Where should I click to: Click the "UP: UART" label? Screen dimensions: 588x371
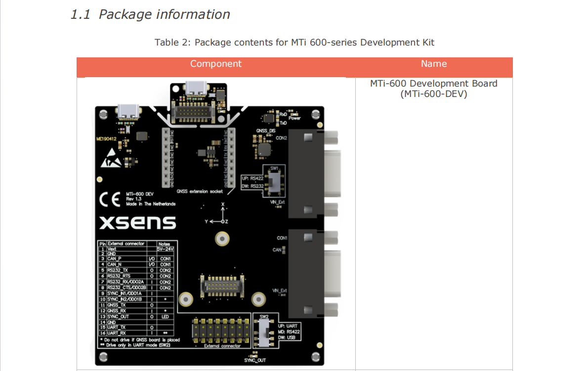tap(288, 326)
